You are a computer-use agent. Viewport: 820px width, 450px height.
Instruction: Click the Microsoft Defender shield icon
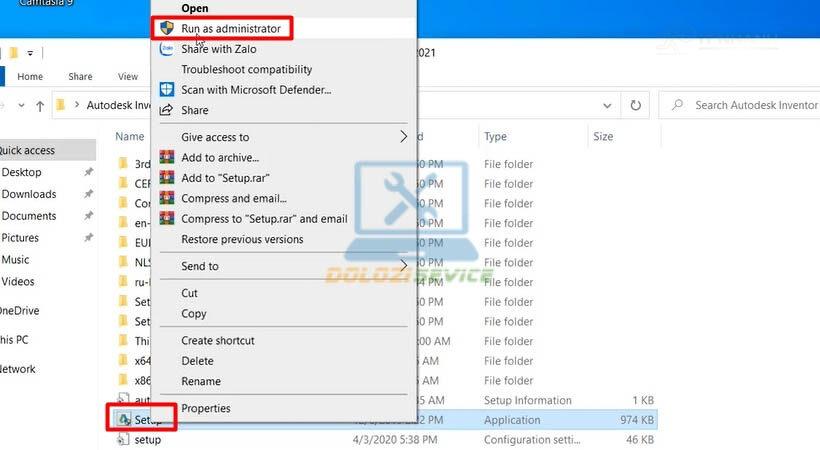coord(166,90)
